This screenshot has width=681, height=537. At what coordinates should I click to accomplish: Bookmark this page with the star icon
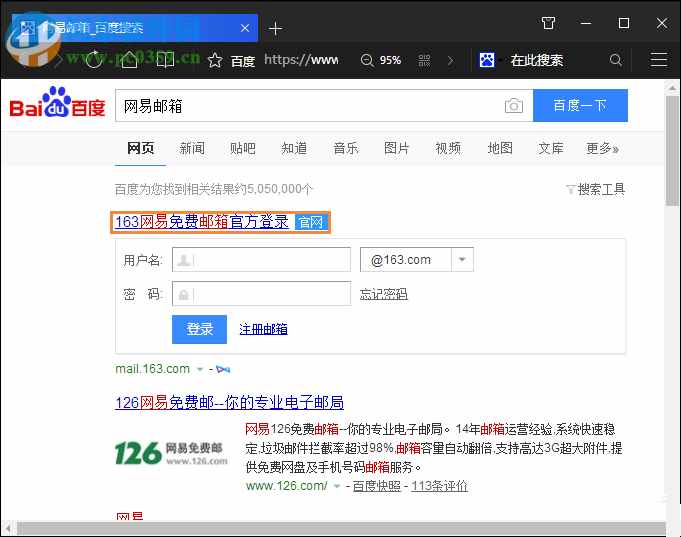[x=215, y=60]
